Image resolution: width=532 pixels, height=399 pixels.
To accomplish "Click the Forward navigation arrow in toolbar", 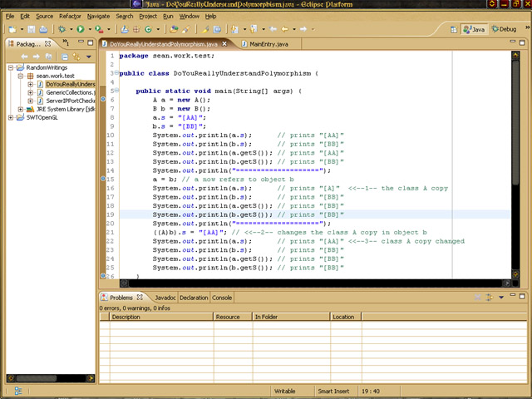I will [x=303, y=30].
